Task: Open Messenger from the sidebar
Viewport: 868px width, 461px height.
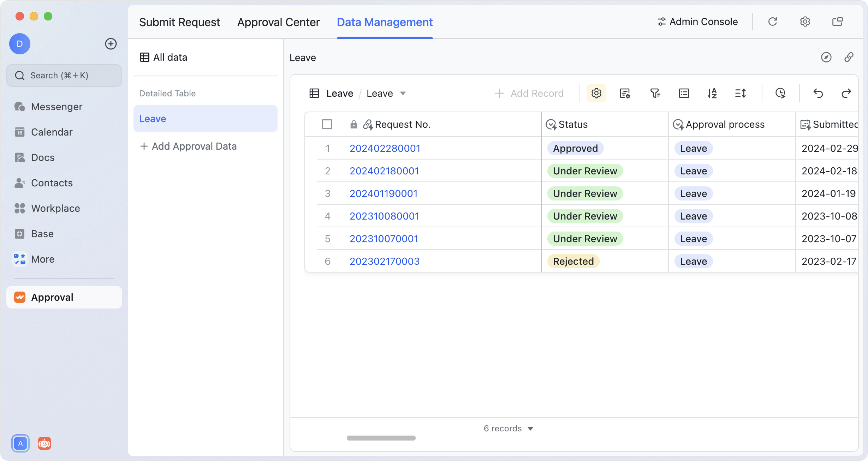Action: point(57,106)
